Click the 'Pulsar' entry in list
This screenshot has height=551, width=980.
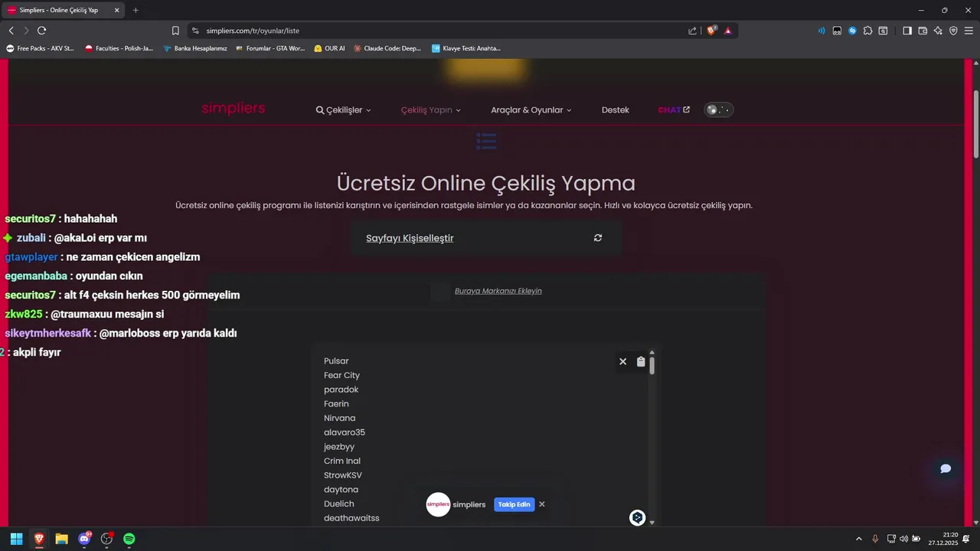click(336, 361)
